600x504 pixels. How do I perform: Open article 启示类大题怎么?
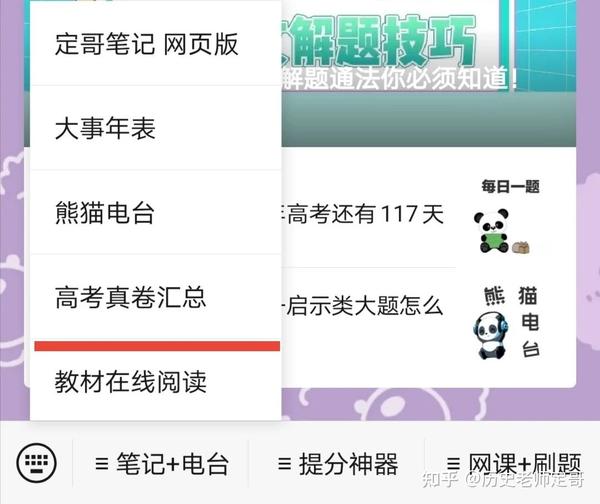[362, 305]
